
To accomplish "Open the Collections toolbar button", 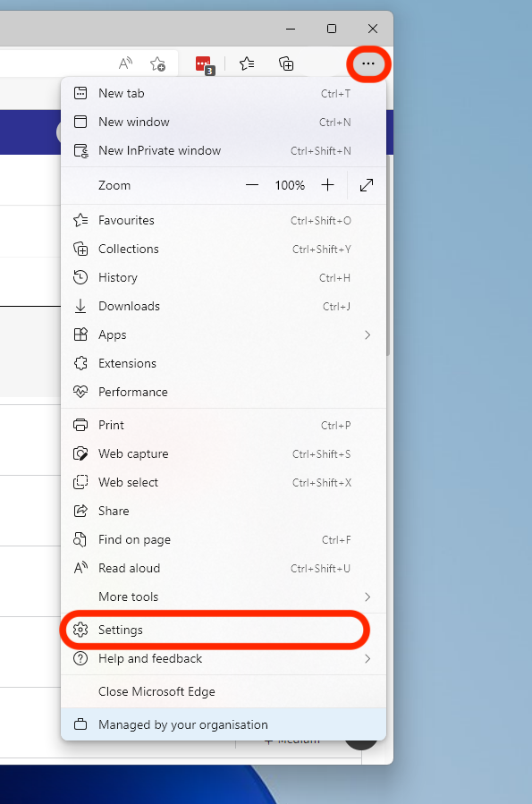I will click(x=286, y=63).
